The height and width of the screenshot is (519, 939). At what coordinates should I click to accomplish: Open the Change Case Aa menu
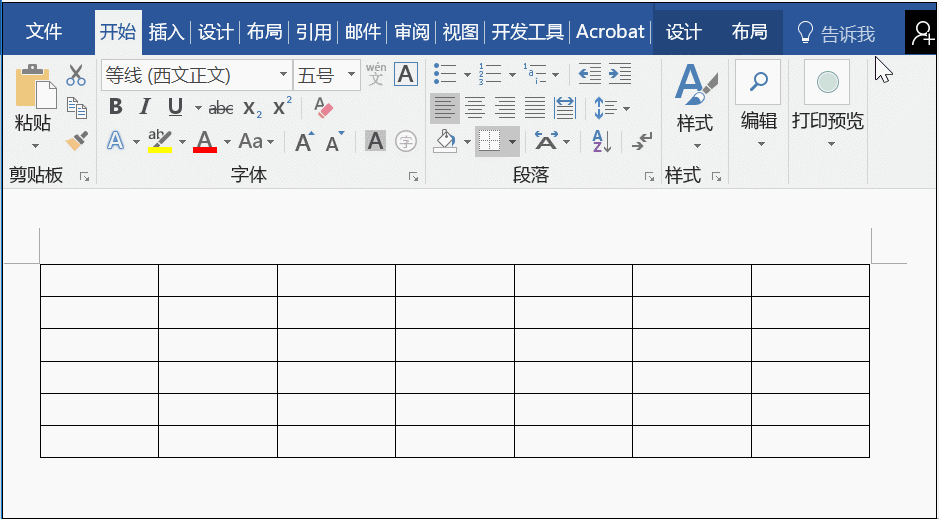coord(256,141)
